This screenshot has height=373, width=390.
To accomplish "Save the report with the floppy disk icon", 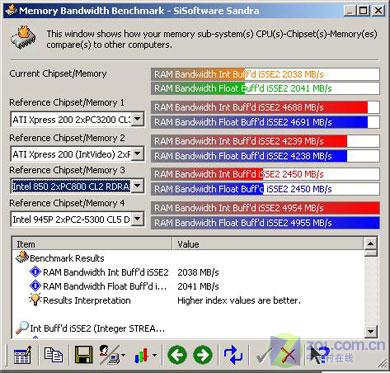I will [x=84, y=355].
